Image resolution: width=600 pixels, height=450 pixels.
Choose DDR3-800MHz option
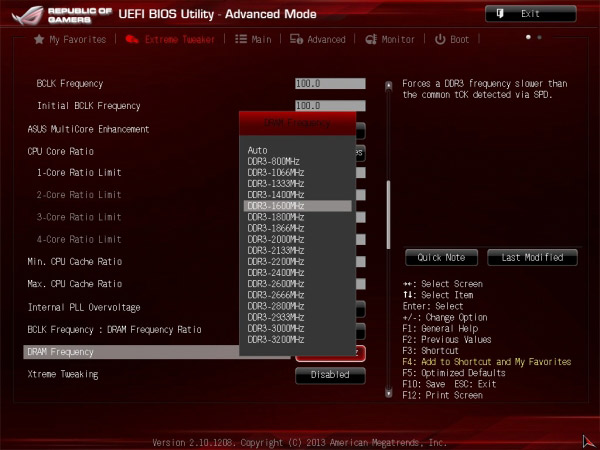point(297,161)
